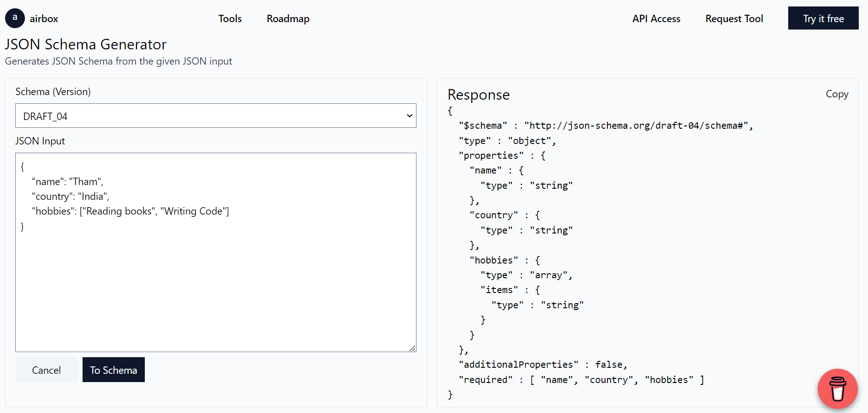Click the Try it free button
Viewport: 868px width, 413px height.
pos(823,18)
